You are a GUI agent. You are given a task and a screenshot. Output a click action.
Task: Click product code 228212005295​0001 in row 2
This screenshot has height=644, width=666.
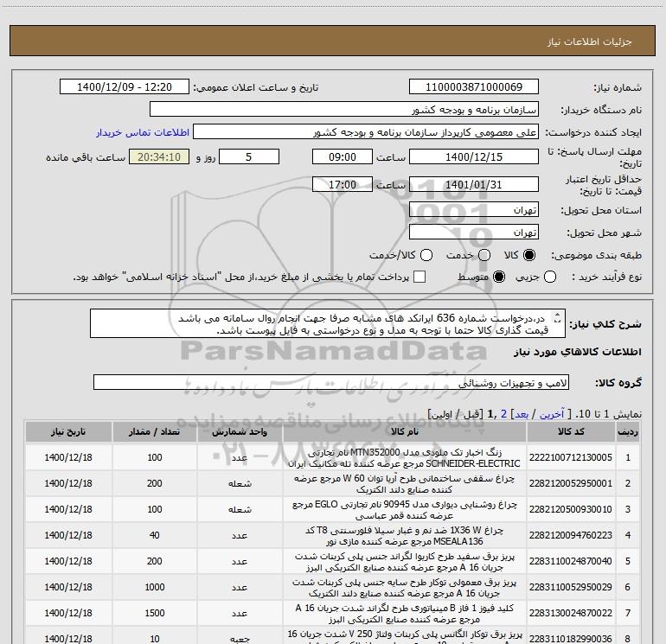tap(571, 483)
